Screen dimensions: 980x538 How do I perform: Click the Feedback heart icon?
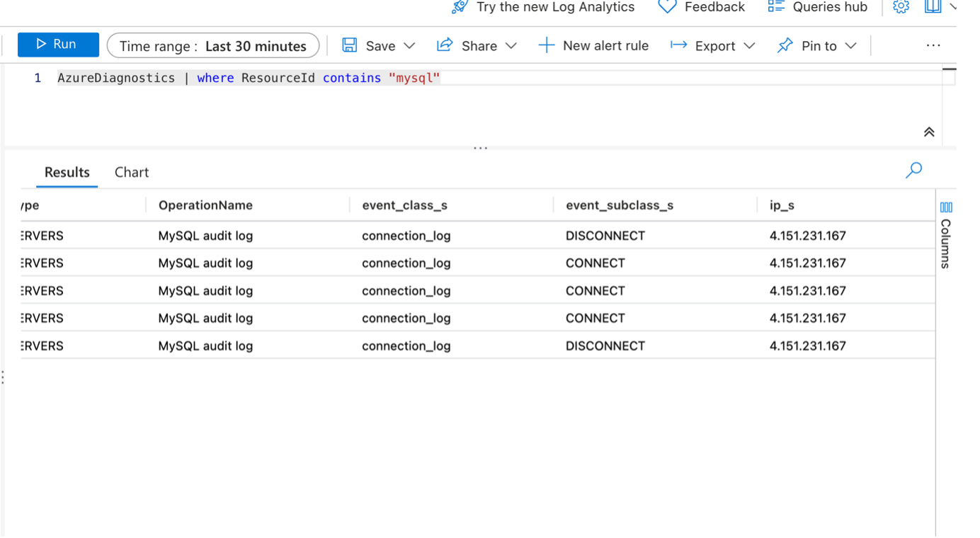pyautogui.click(x=667, y=7)
